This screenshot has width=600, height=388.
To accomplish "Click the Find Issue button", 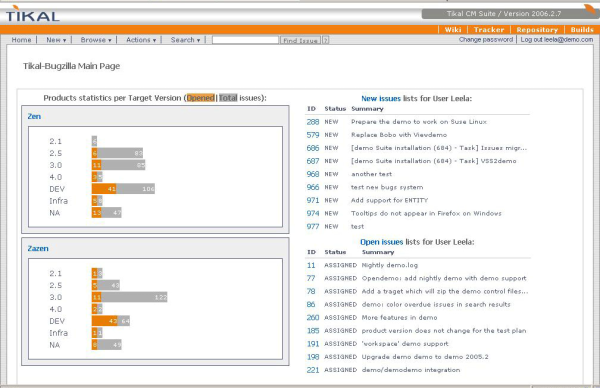I will (x=300, y=40).
